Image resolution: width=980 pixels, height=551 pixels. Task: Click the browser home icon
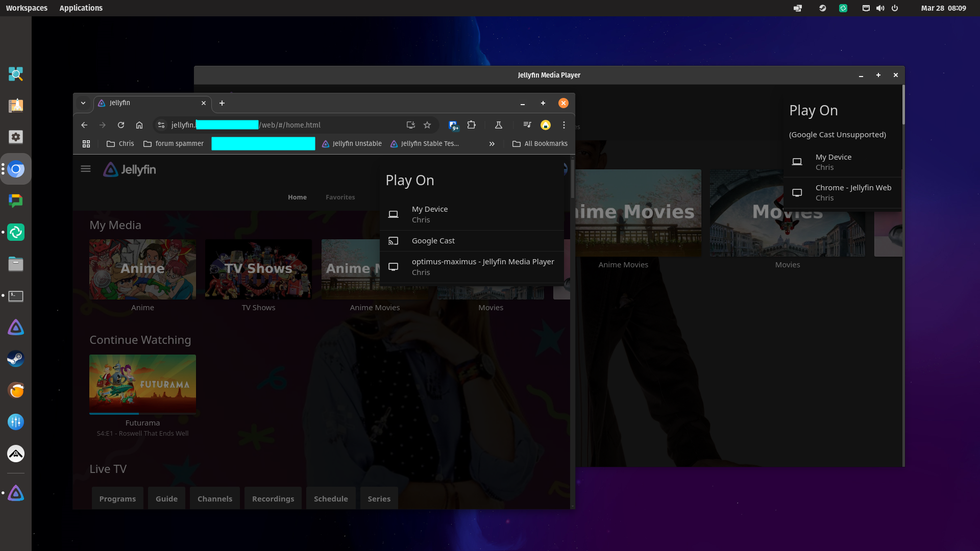click(139, 125)
